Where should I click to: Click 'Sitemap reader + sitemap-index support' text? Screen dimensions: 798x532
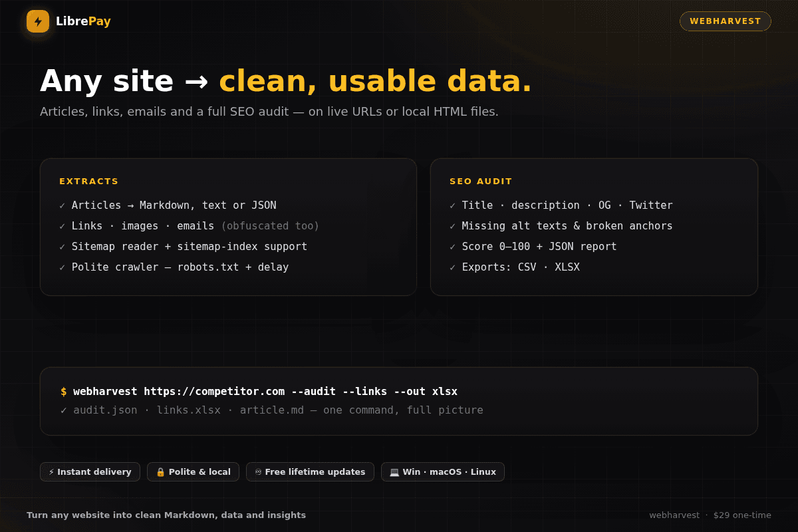(x=190, y=247)
